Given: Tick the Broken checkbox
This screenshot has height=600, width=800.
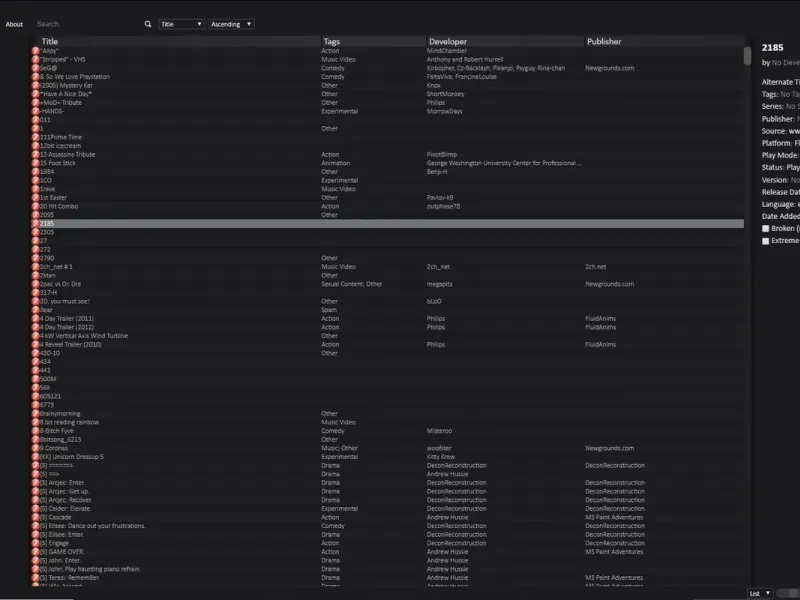Looking at the screenshot, I should point(765,229).
